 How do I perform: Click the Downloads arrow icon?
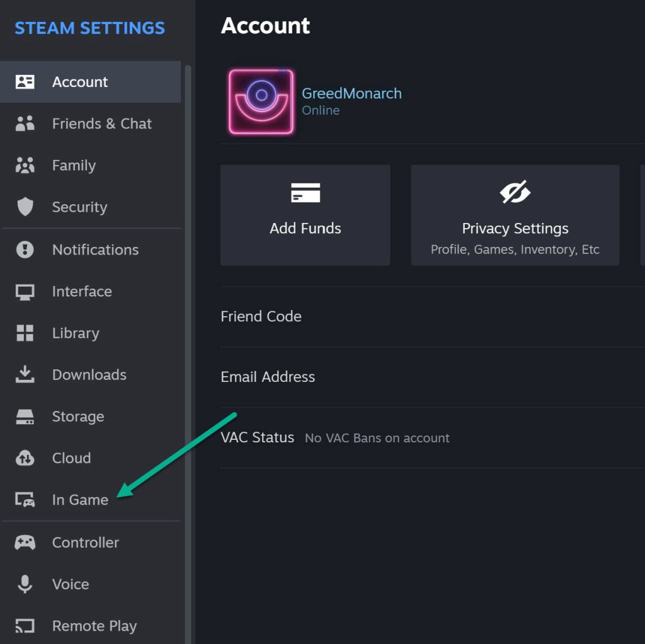click(25, 374)
